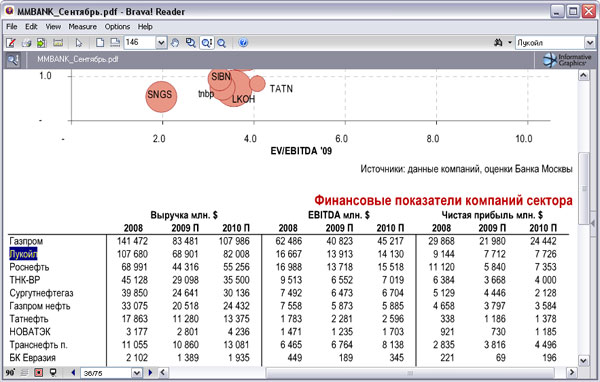Click the ТНК-ВР row label
This screenshot has width=600, height=382.
click(24, 280)
